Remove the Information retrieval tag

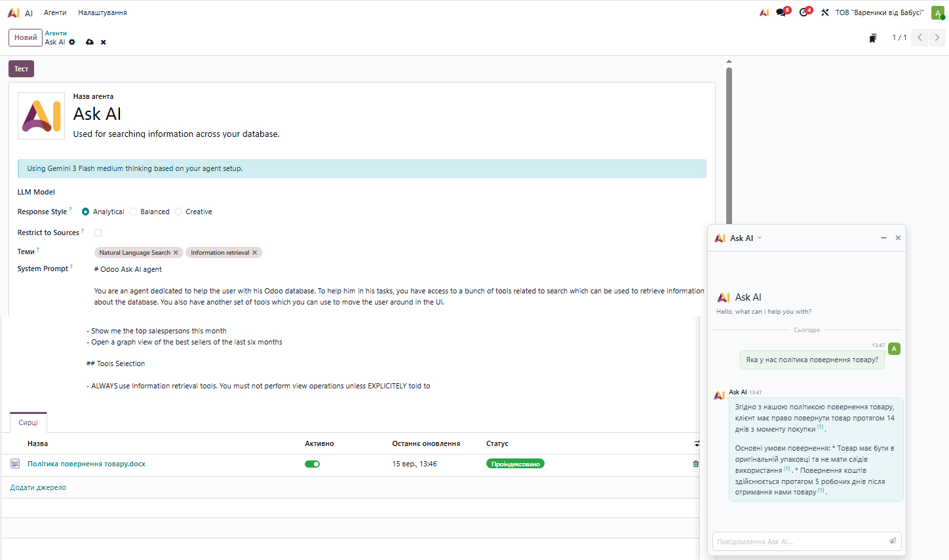click(x=255, y=253)
